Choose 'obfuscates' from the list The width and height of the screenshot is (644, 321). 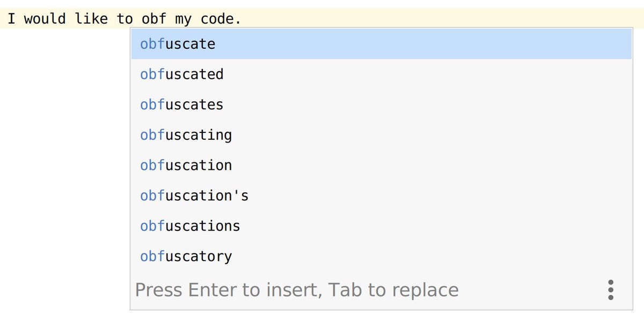click(x=181, y=104)
